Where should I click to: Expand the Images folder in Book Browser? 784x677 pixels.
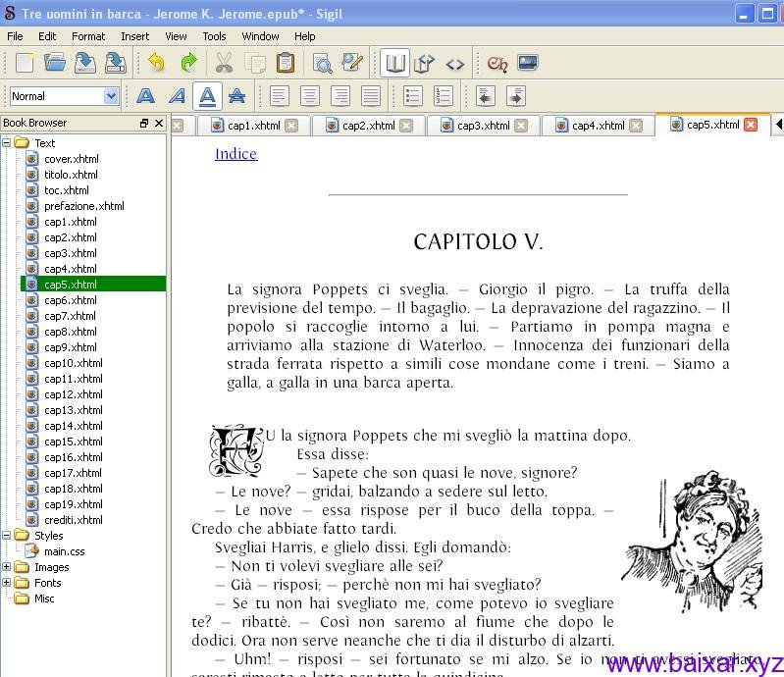7,567
